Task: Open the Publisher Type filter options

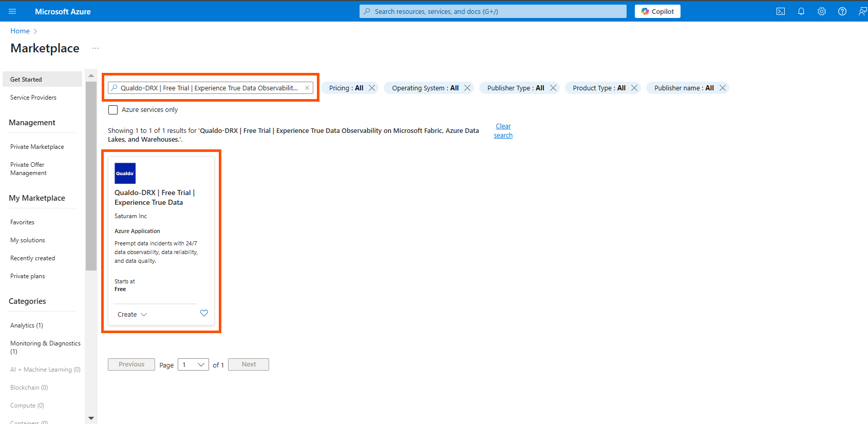Action: point(516,88)
